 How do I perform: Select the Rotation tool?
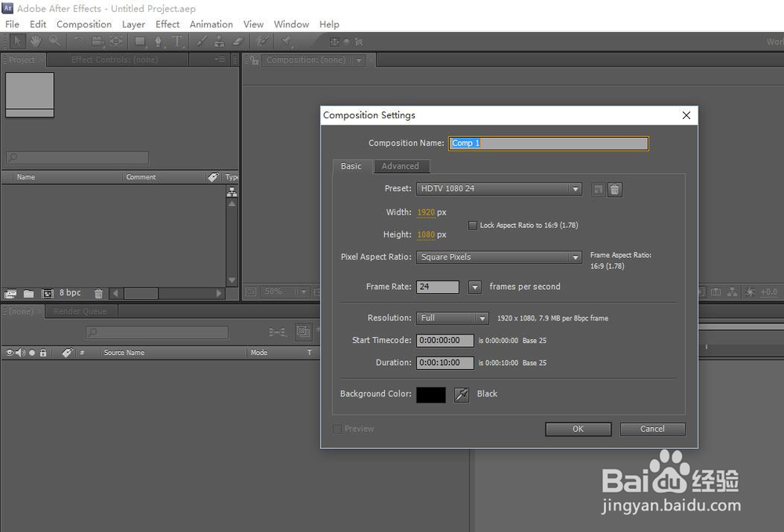pos(79,42)
